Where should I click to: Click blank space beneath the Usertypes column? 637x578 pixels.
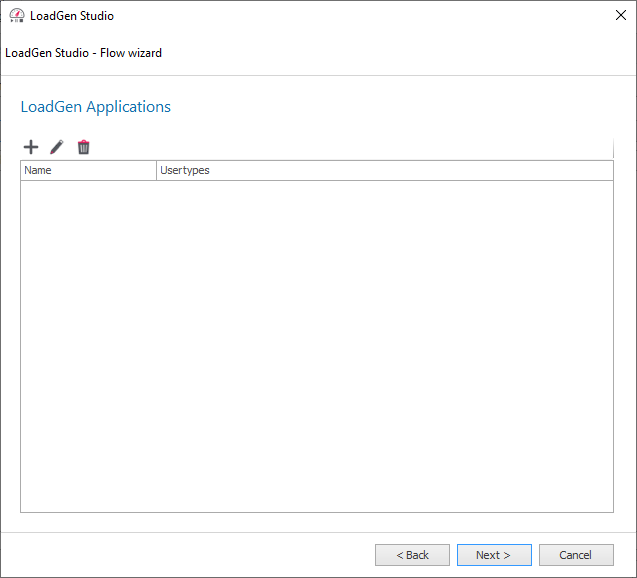pyautogui.click(x=385, y=346)
